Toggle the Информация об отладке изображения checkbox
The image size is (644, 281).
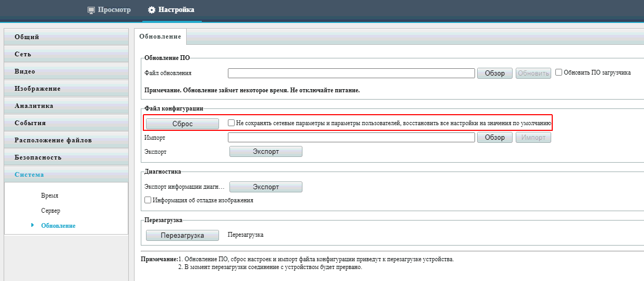pos(148,200)
